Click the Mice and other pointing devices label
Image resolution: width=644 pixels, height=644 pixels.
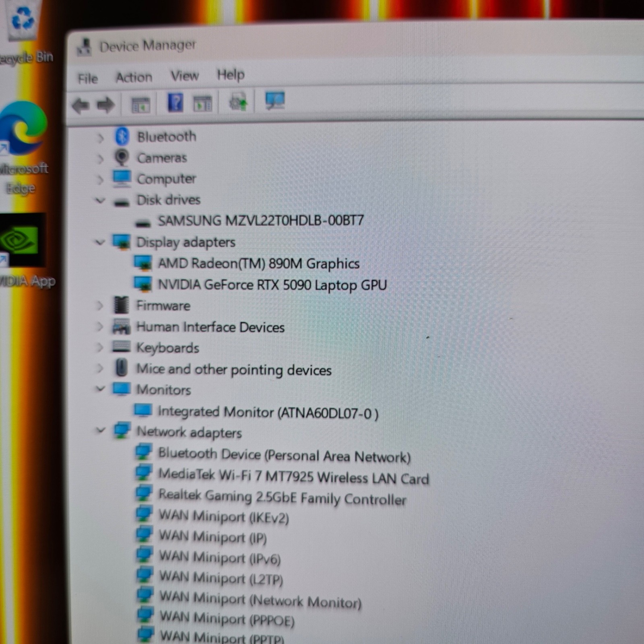click(234, 369)
